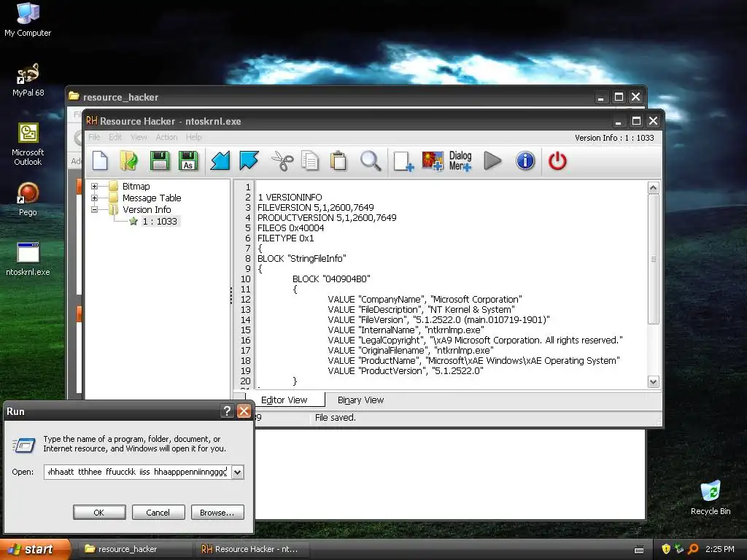Minimize the Resource Hacker window

pos(619,121)
